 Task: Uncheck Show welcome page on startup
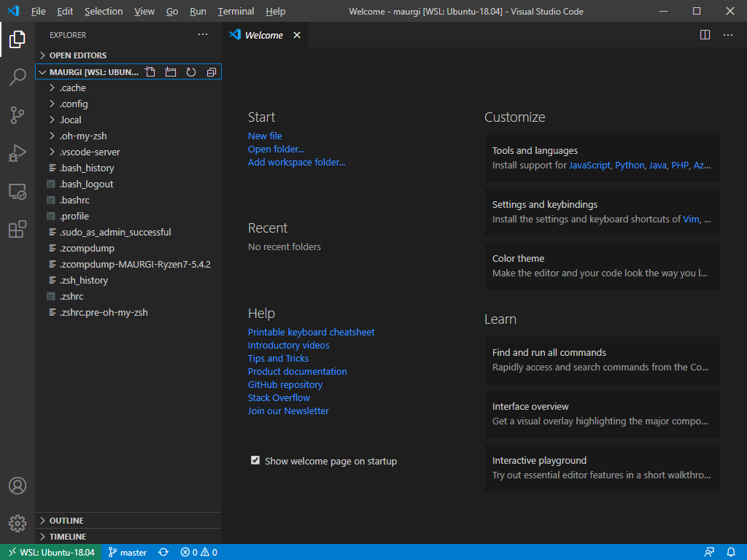(255, 460)
